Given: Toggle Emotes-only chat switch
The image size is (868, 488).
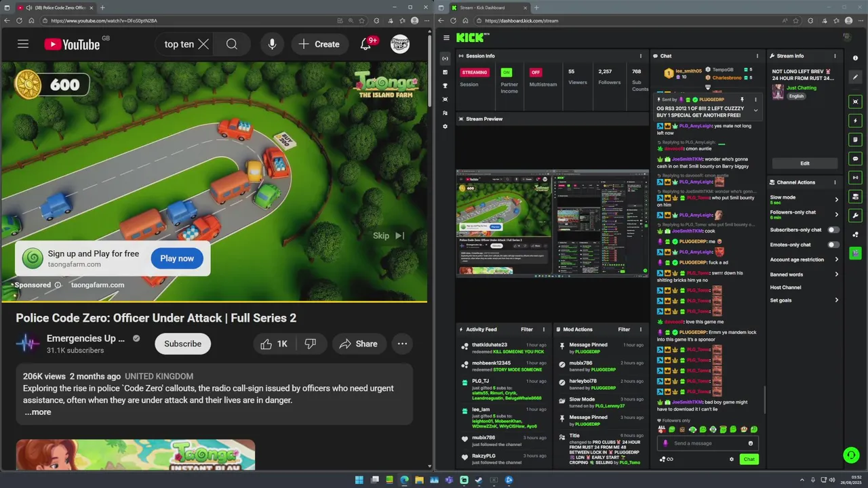Looking at the screenshot, I should coord(833,245).
